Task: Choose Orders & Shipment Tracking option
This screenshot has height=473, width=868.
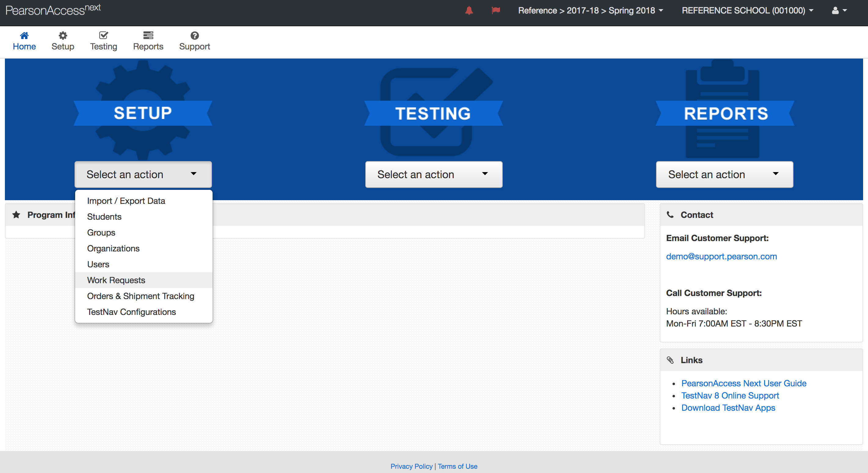Action: [x=140, y=296]
